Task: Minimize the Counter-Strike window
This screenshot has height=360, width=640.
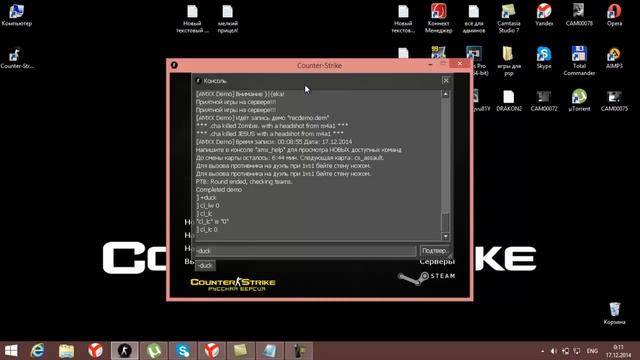Action: pos(430,64)
